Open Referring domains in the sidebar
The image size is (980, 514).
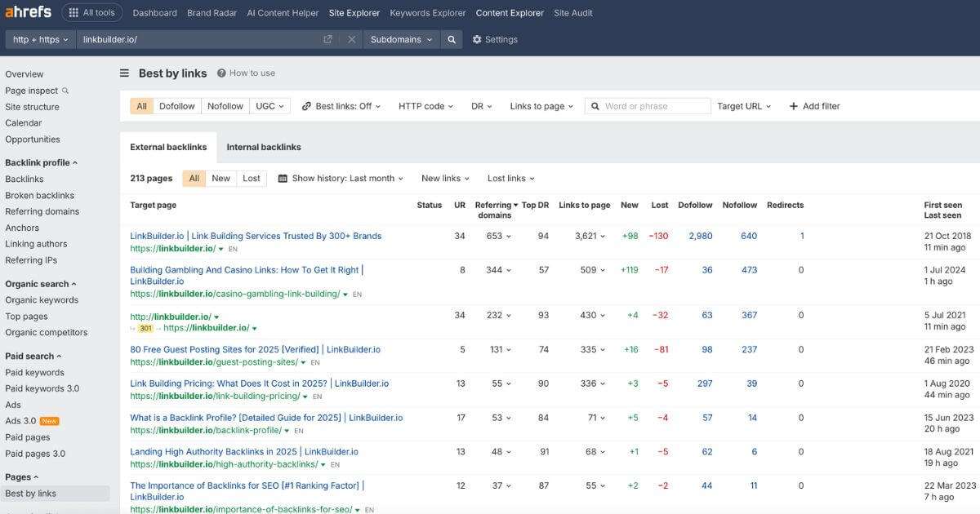tap(42, 211)
